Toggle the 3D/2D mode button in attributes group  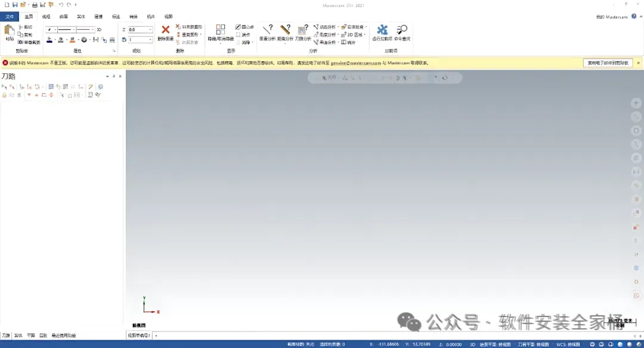coord(99,30)
